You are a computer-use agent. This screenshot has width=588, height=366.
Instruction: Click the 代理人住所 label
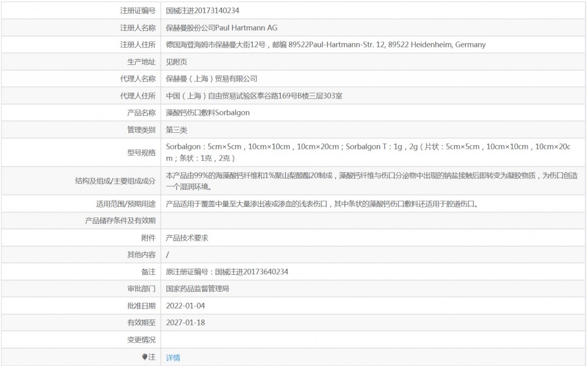point(138,96)
